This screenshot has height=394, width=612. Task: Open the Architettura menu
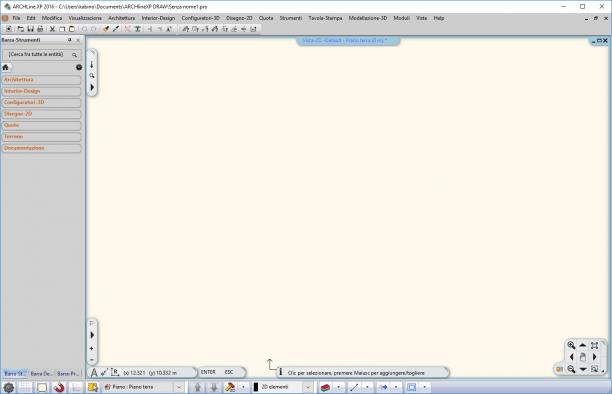coord(122,18)
